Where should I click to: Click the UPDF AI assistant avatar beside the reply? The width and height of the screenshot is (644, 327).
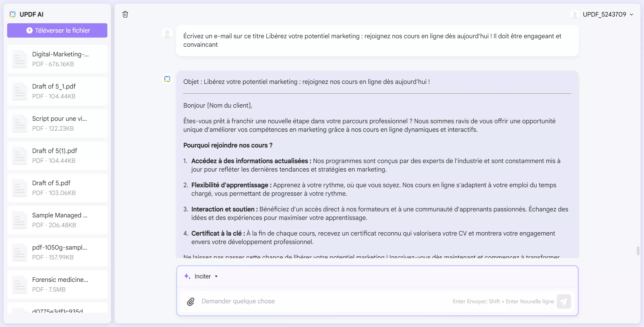click(x=167, y=79)
